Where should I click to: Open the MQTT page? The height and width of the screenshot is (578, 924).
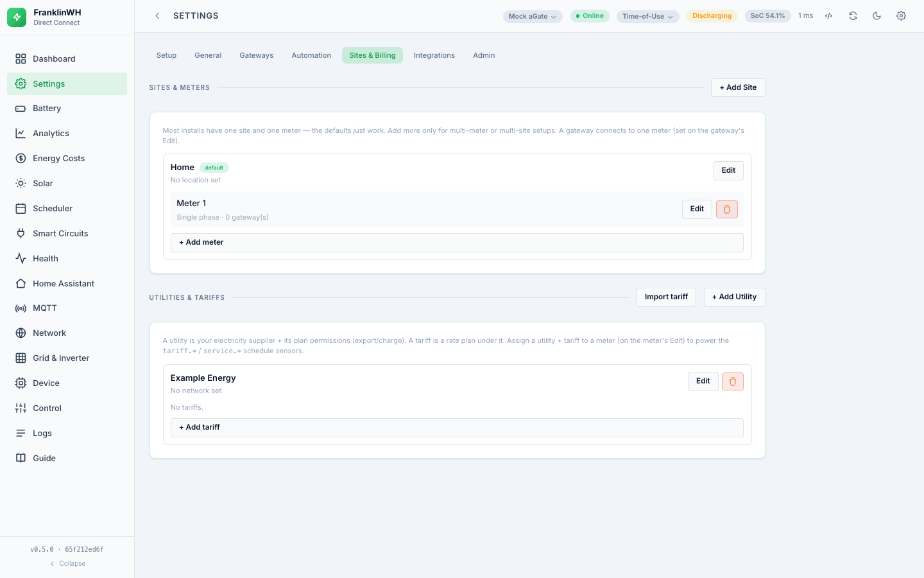tap(67, 308)
